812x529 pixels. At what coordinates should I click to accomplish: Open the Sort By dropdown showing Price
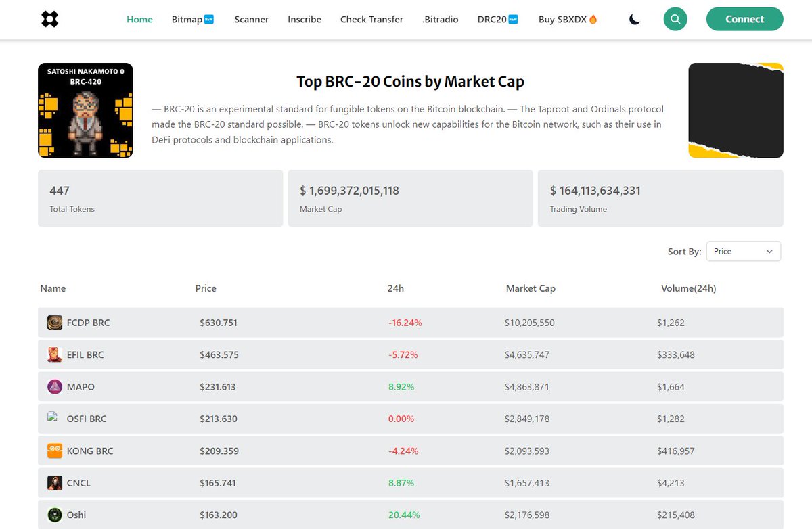[x=743, y=251]
